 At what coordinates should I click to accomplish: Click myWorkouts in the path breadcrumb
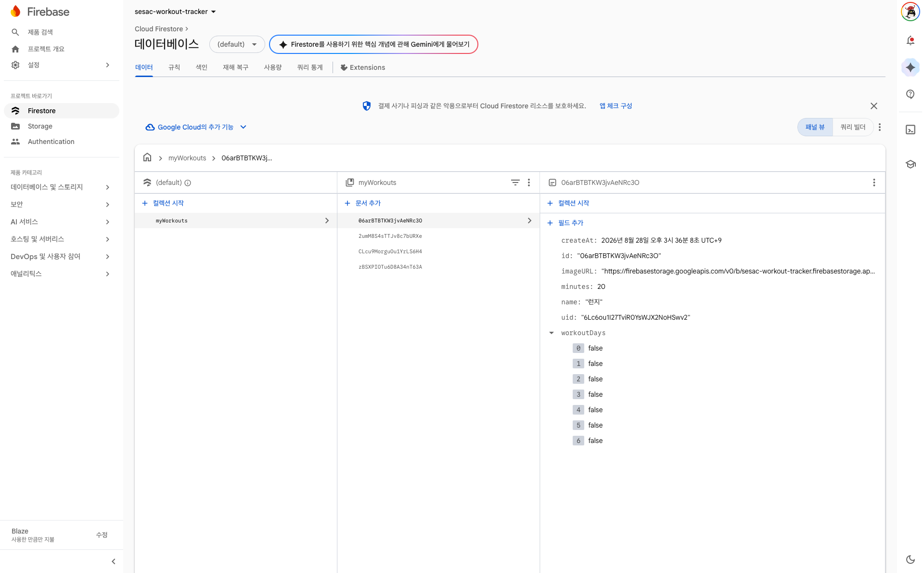point(187,158)
